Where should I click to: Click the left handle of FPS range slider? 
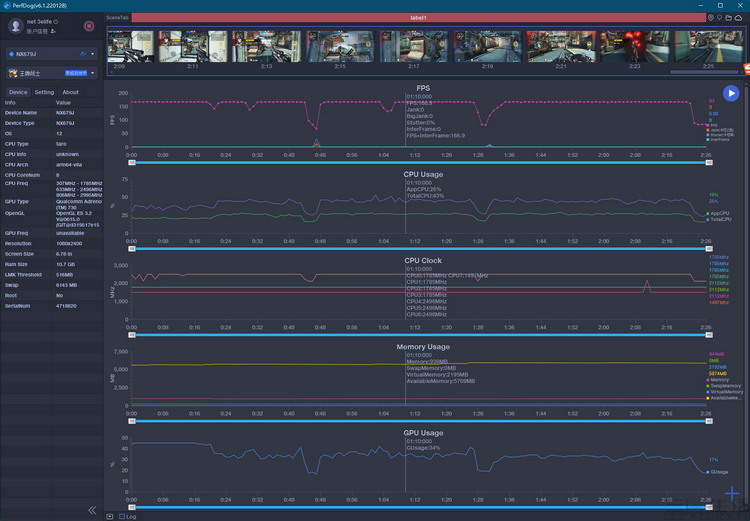tap(132, 163)
